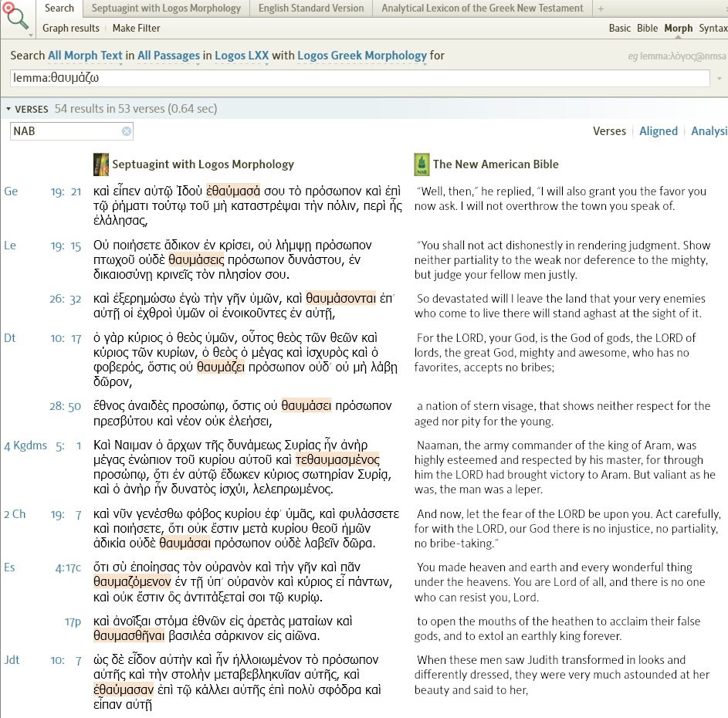Click the Septuagint with Logos Morphology book cover icon
Viewport: 728px width, 718px height.
101,164
